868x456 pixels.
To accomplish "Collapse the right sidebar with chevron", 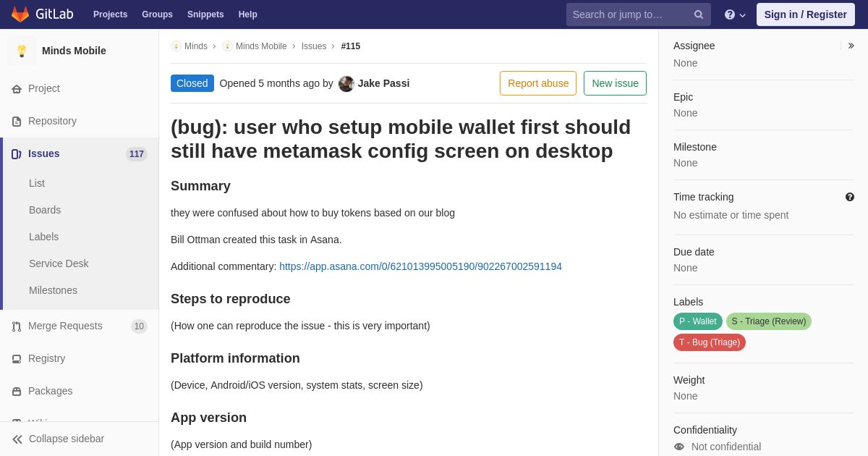I will tap(851, 46).
